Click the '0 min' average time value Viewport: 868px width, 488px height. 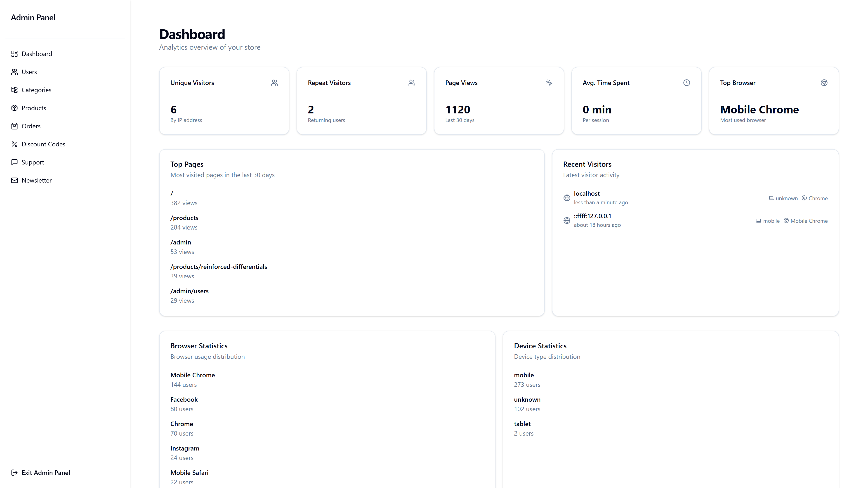pyautogui.click(x=597, y=109)
